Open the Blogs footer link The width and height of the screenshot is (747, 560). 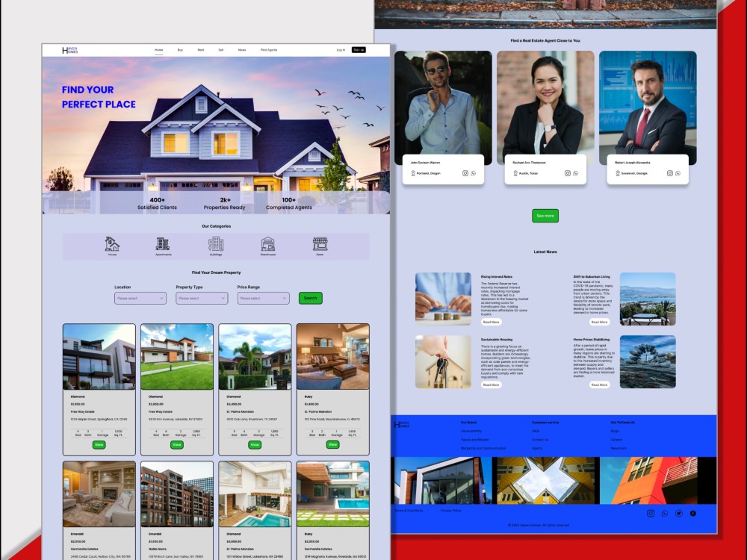[x=615, y=431]
